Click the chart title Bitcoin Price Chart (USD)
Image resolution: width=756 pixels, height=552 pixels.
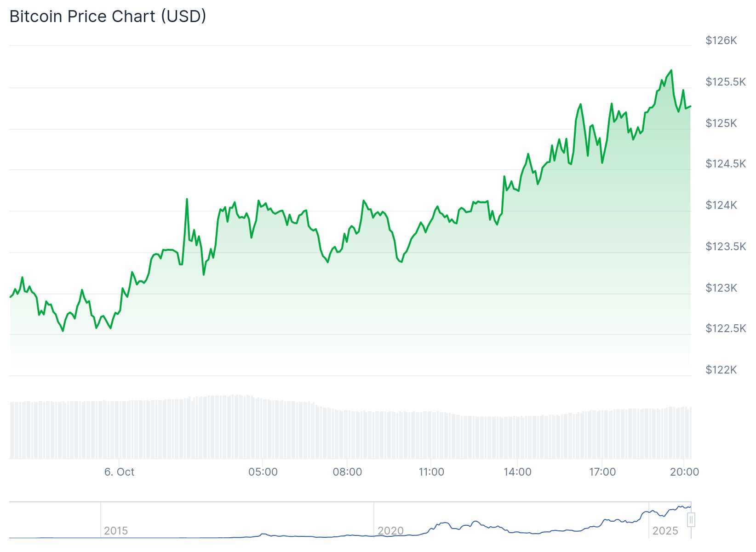pos(108,17)
